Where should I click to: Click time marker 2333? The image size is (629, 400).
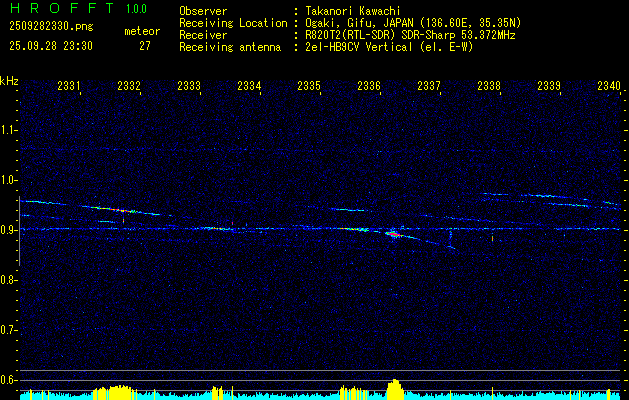coord(189,85)
